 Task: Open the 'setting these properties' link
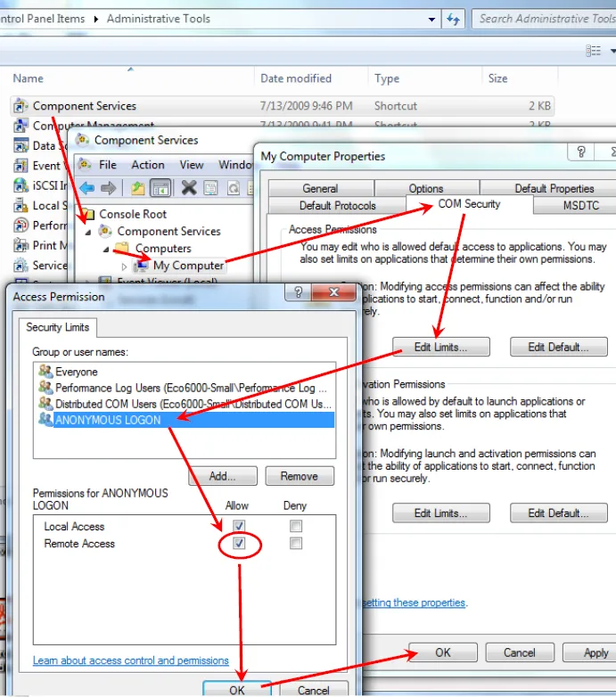415,603
